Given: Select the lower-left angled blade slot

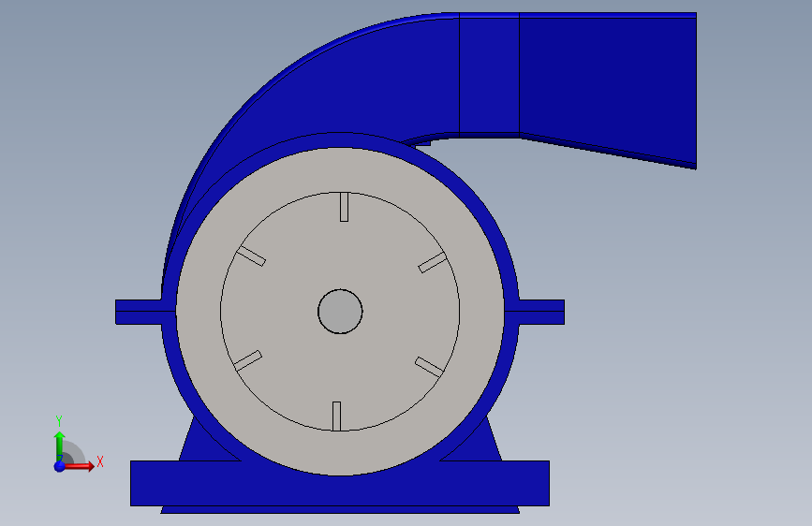Looking at the screenshot, I should pos(248,360).
